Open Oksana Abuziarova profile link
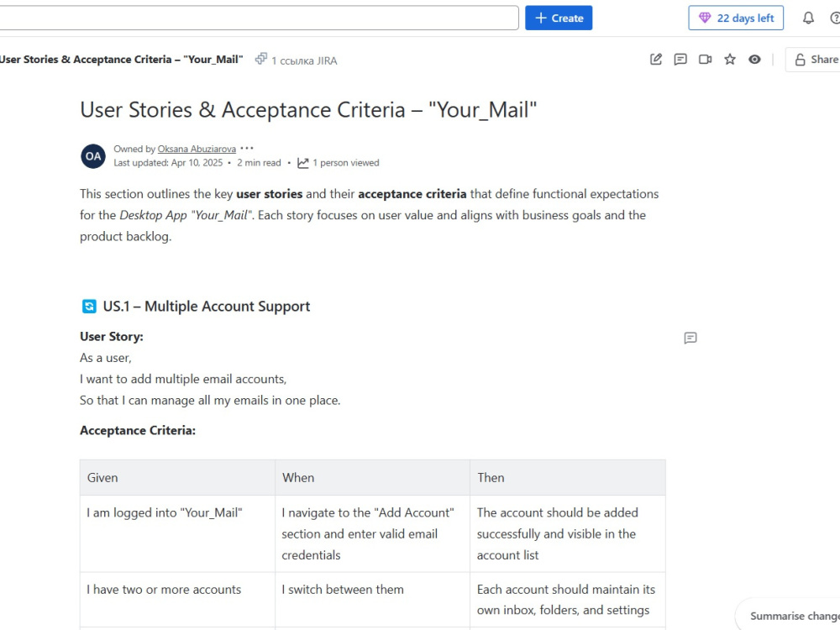The width and height of the screenshot is (840, 630). (x=197, y=149)
